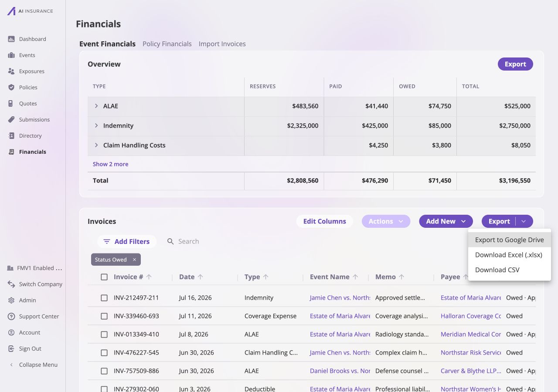Viewport: 558px width, 392px height.
Task: Choose Export to Google Drive
Action: click(x=510, y=240)
